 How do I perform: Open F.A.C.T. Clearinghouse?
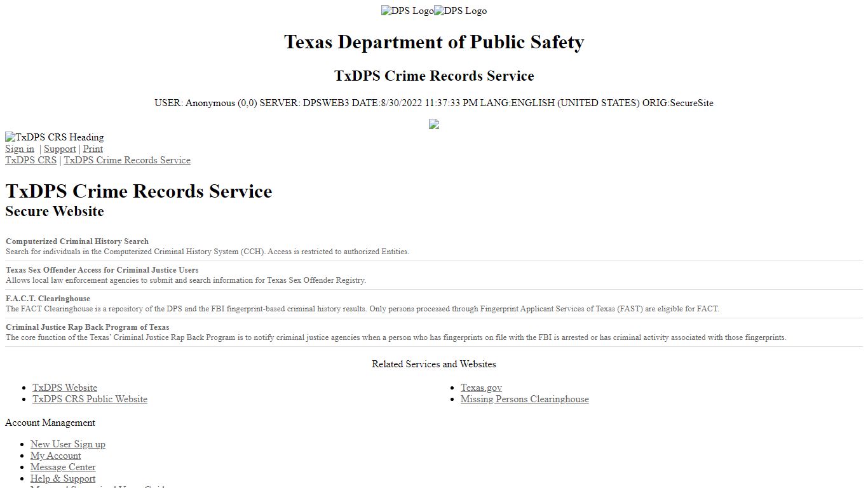pyautogui.click(x=48, y=299)
